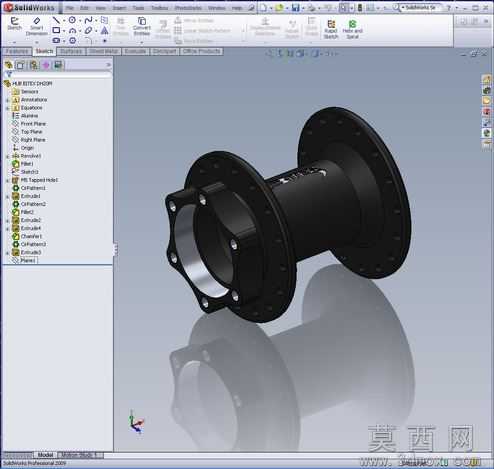Select the Line sketch tool
494x469 pixels.
click(x=56, y=20)
